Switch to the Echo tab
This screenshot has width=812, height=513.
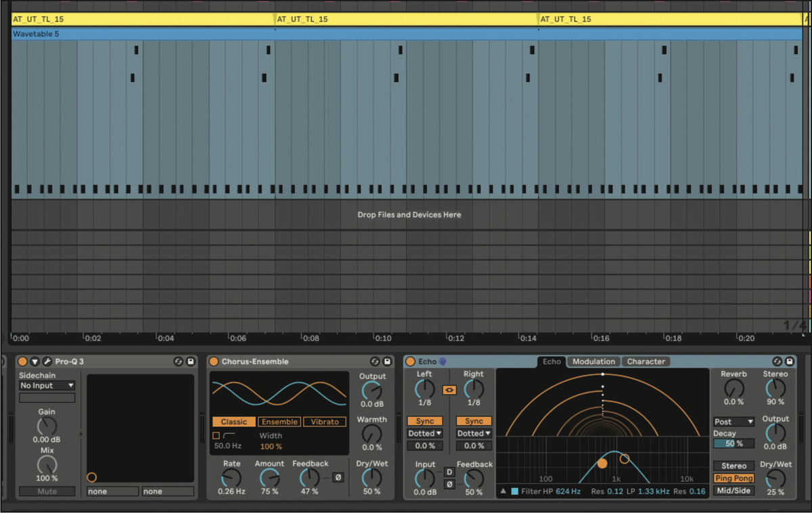pos(551,361)
